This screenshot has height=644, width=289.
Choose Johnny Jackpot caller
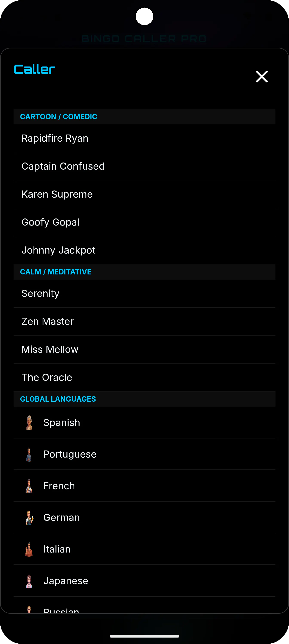144,250
